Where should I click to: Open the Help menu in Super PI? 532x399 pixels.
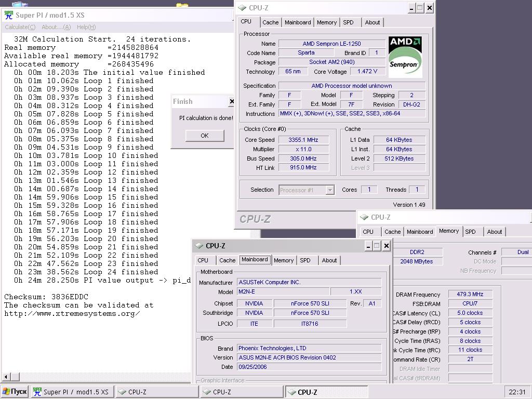[86, 27]
